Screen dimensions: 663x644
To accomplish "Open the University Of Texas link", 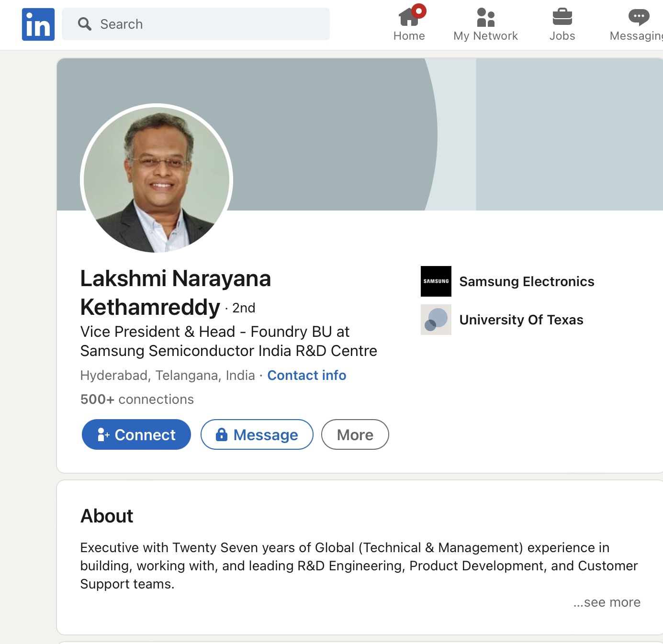I will point(521,320).
